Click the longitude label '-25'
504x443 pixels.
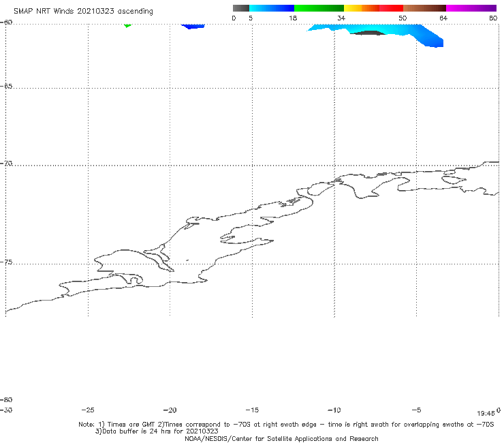88,410
